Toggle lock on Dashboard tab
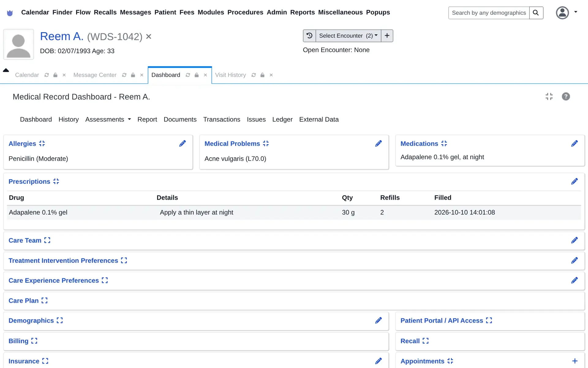Screen dimensions: 588x368 [197, 75]
